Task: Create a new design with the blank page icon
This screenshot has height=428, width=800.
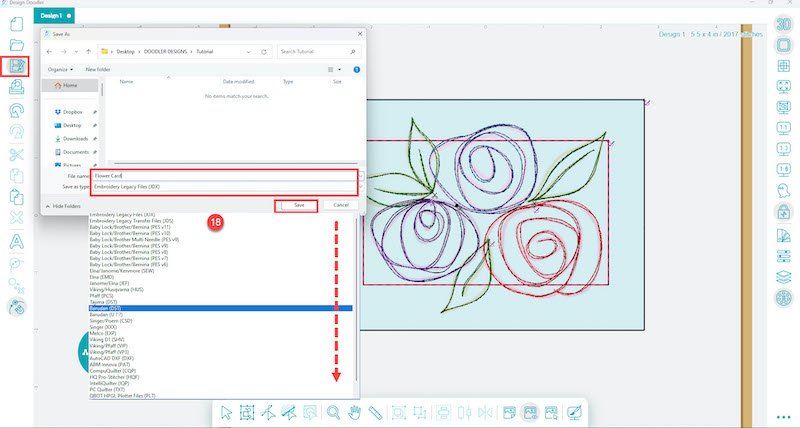Action: pos(17,24)
